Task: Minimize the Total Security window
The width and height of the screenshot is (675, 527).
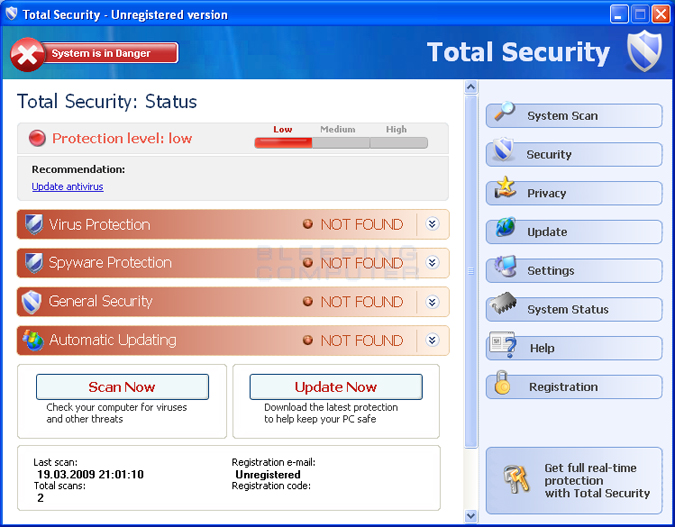Action: coord(619,15)
